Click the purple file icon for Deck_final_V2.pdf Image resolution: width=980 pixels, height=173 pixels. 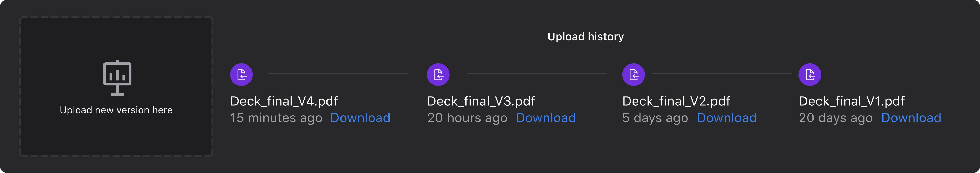tap(634, 75)
